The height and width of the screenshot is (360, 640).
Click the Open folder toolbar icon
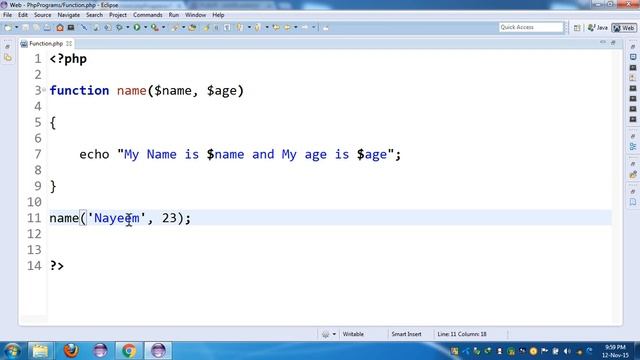[192, 28]
